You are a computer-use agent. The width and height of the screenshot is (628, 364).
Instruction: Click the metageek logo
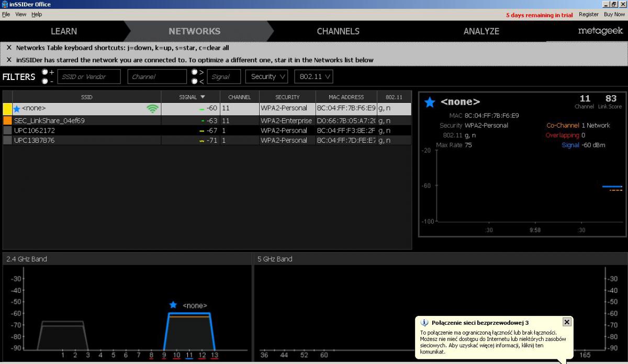(x=601, y=31)
